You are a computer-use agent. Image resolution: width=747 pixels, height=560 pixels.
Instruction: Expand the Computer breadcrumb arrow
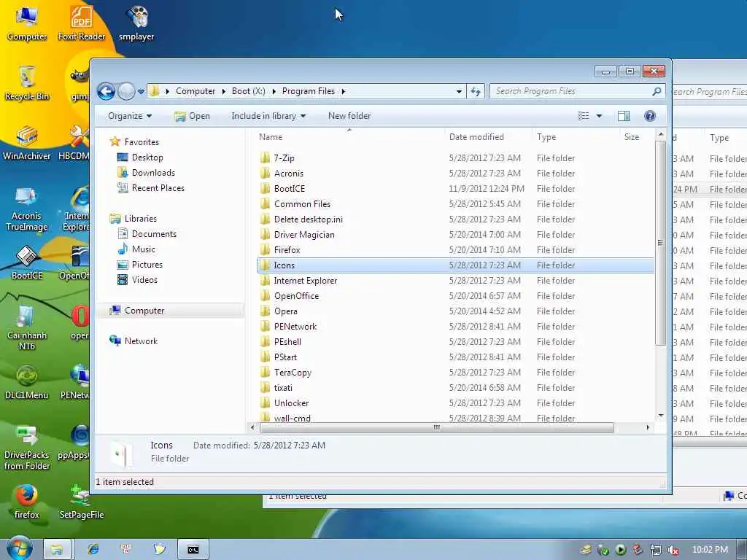click(x=223, y=91)
